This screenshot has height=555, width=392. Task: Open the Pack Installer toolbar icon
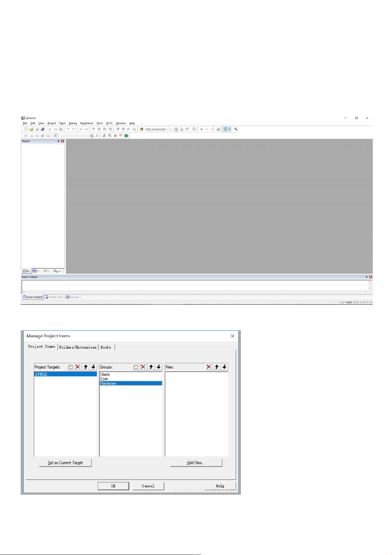127,136
